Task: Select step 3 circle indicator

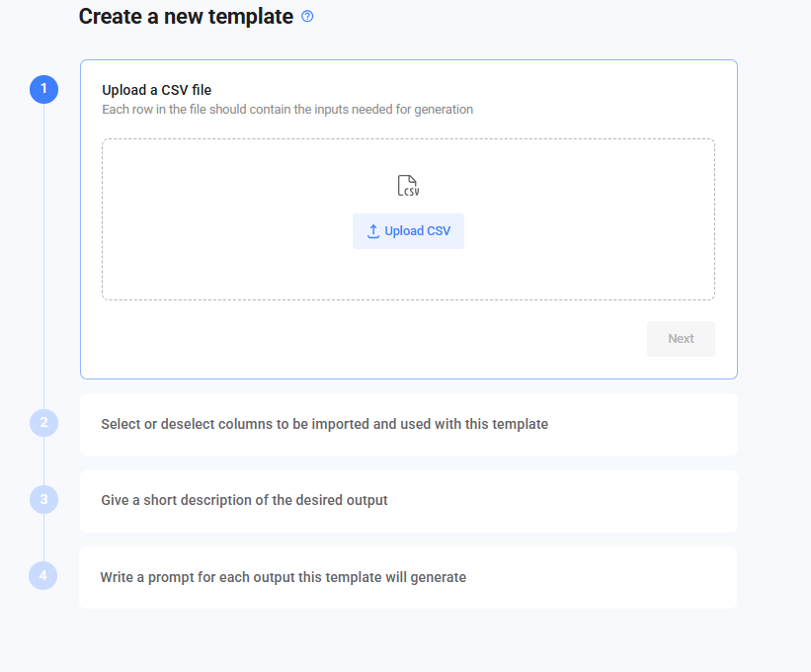Action: point(44,499)
